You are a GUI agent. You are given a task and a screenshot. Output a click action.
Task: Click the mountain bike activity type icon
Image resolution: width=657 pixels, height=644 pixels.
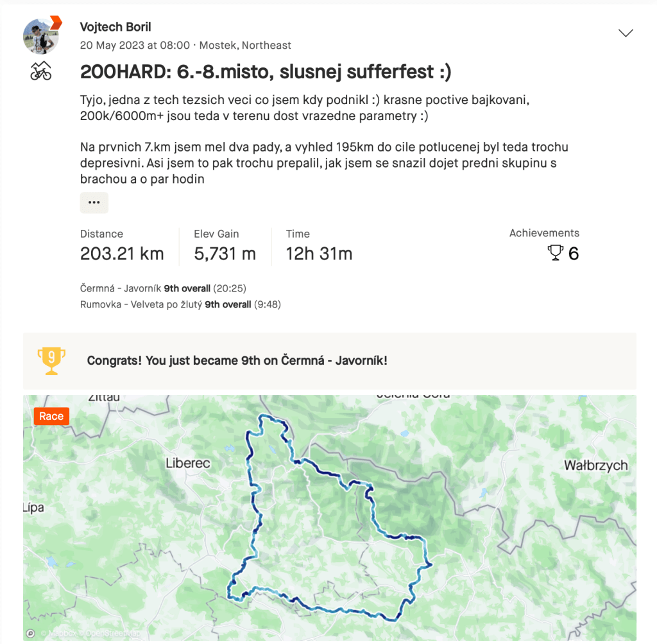pyautogui.click(x=40, y=71)
